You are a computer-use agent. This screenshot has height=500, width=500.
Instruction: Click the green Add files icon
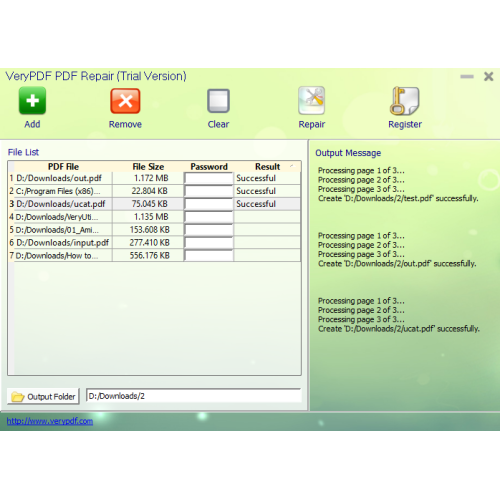pyautogui.click(x=32, y=100)
